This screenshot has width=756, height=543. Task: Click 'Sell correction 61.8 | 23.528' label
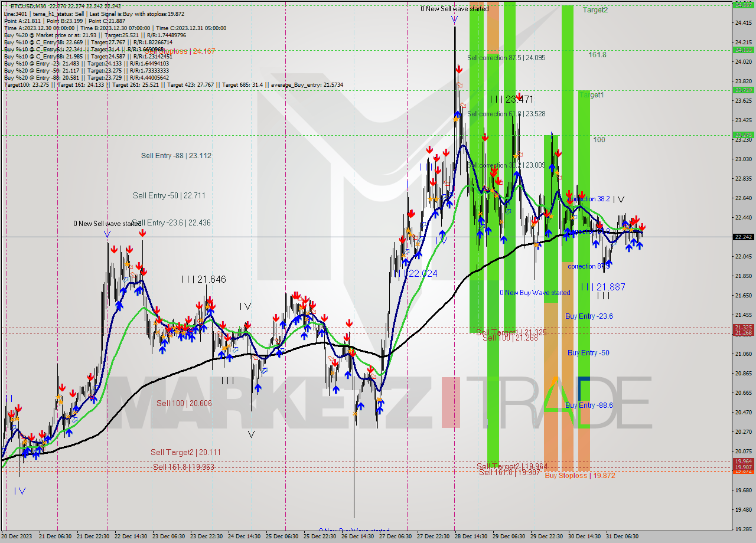[x=506, y=114]
